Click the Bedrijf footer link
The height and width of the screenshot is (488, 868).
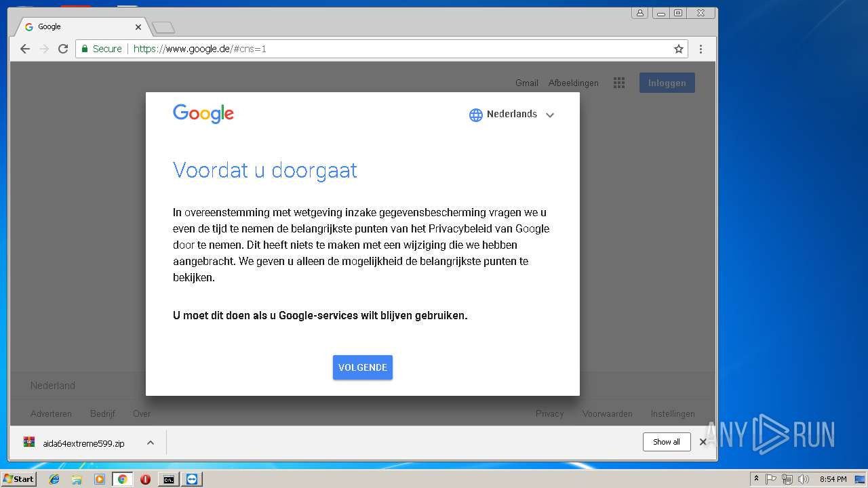click(x=102, y=413)
